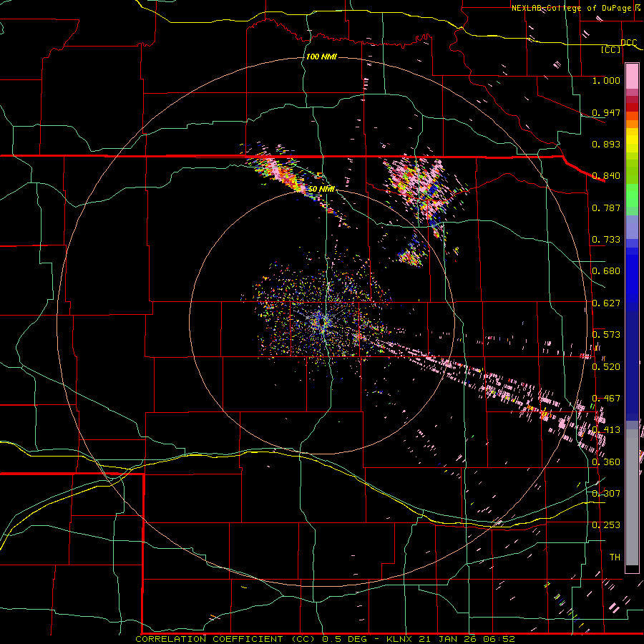Screen dimensions: 644x644
Task: Click the 0.573 legend value
Action: 606,335
